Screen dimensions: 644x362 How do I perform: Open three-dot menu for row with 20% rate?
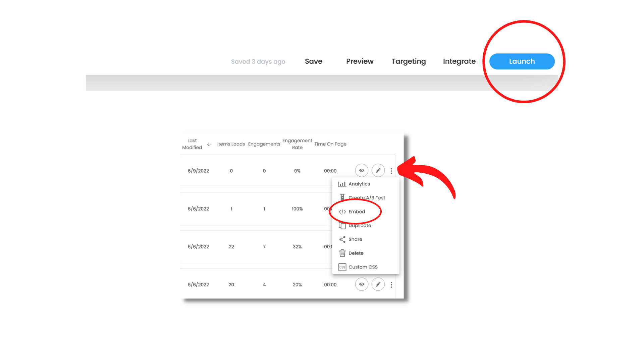point(391,285)
